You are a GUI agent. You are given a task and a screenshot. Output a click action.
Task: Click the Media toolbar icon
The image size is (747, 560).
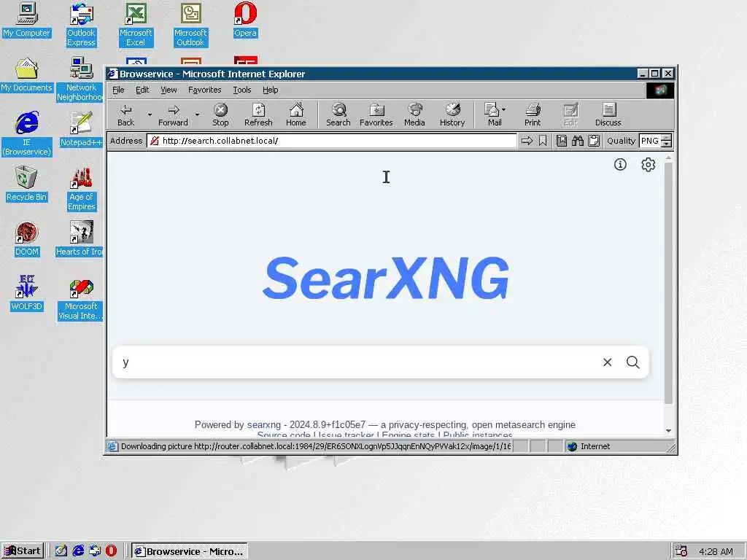coord(414,114)
